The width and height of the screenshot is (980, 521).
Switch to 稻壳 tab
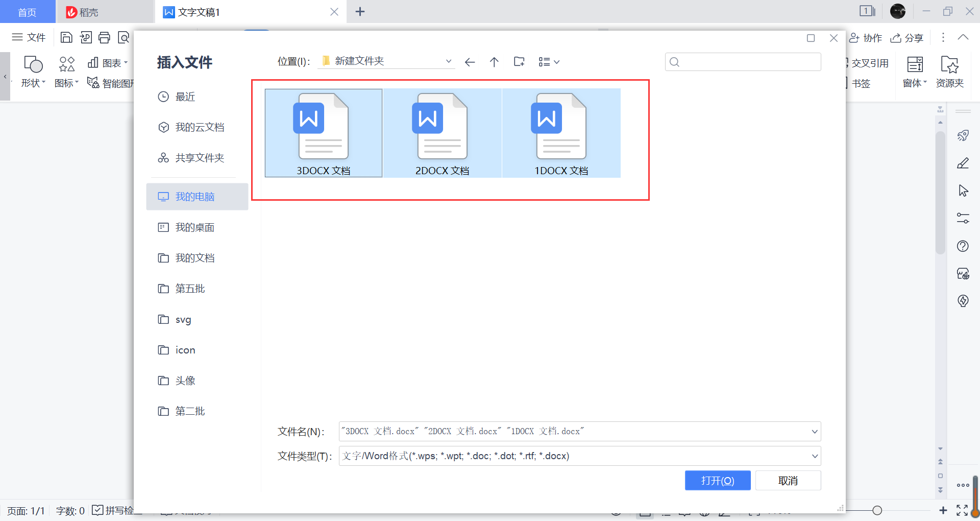click(x=105, y=12)
